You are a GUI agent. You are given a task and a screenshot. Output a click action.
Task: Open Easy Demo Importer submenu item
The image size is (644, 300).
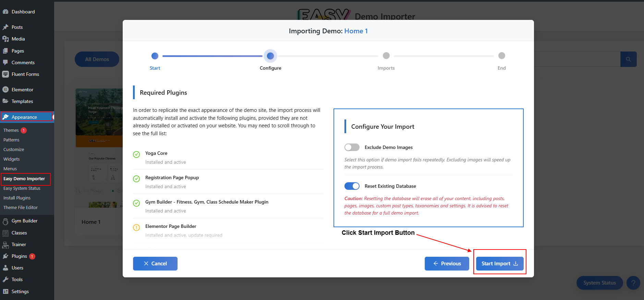click(24, 179)
